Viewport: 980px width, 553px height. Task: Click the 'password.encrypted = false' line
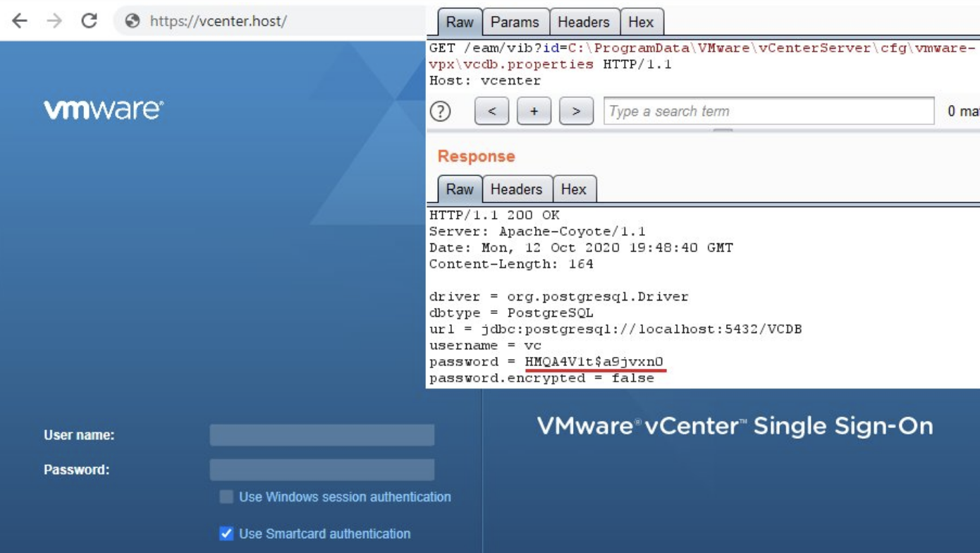pos(541,378)
